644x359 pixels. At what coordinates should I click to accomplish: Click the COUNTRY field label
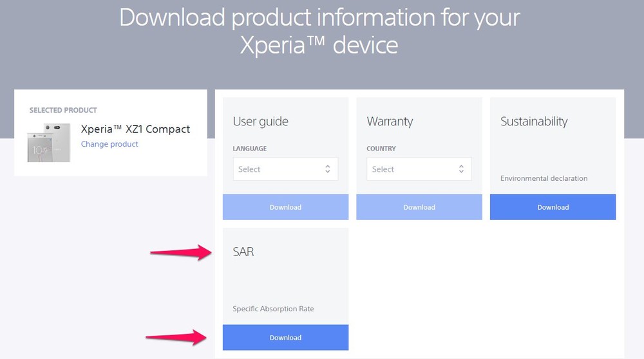381,149
